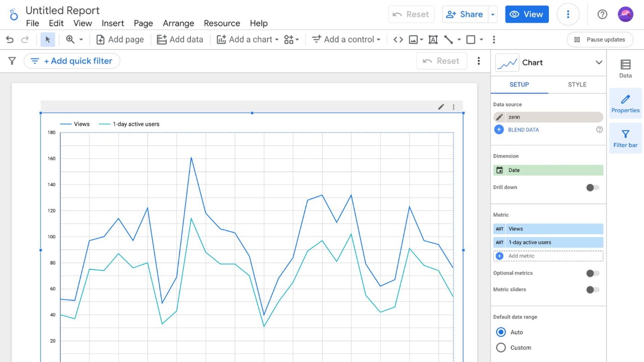
Task: Click the filter funnel icon beside quick filter
Action: pos(12,61)
